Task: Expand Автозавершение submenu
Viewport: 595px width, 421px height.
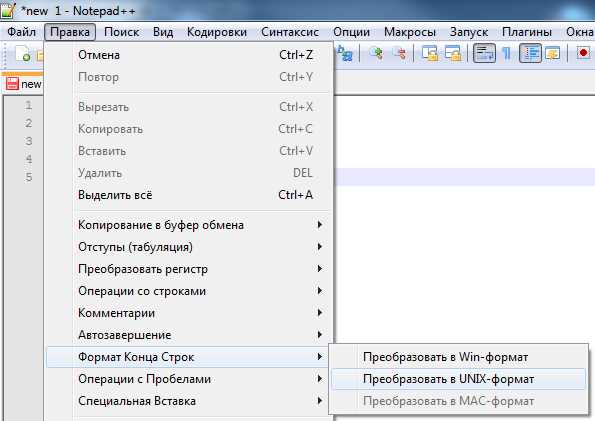Action: tap(189, 335)
